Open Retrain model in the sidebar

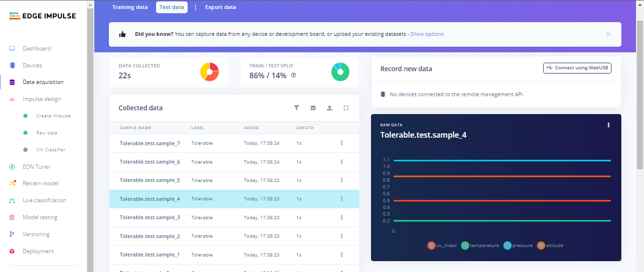click(x=41, y=183)
